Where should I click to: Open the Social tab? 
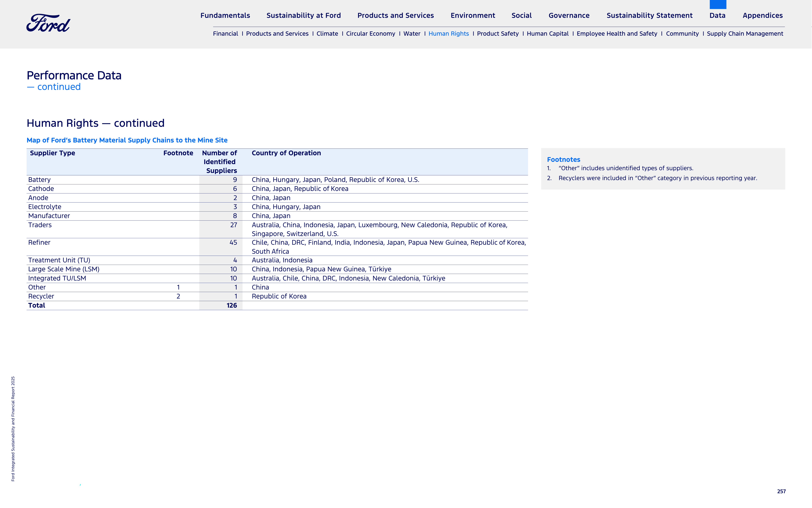coord(522,15)
